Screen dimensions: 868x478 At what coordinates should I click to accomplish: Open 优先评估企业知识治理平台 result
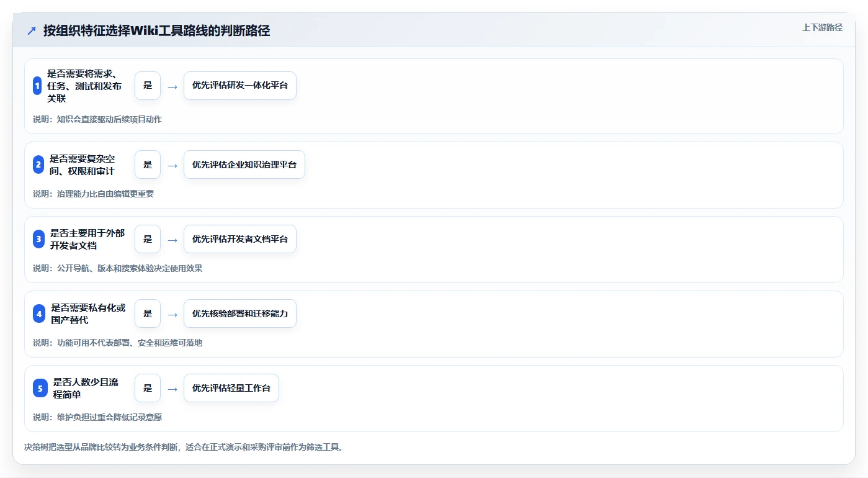tap(244, 165)
